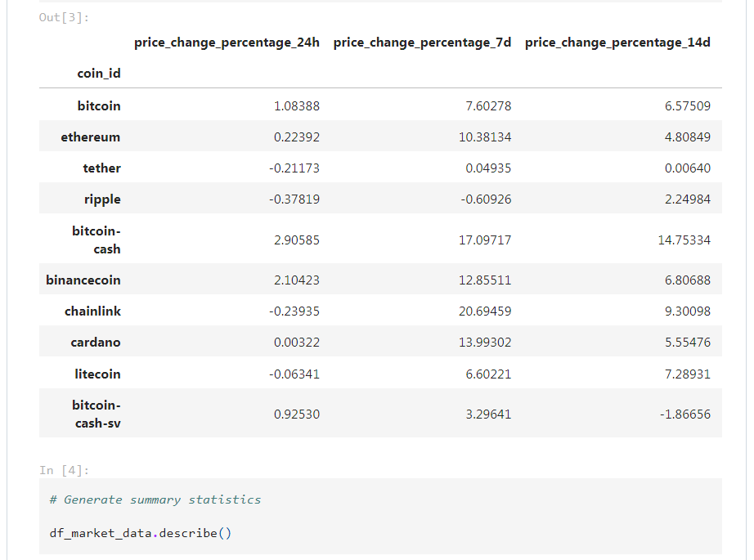
Task: Select the bitcoin-cash row label
Action: (96, 240)
